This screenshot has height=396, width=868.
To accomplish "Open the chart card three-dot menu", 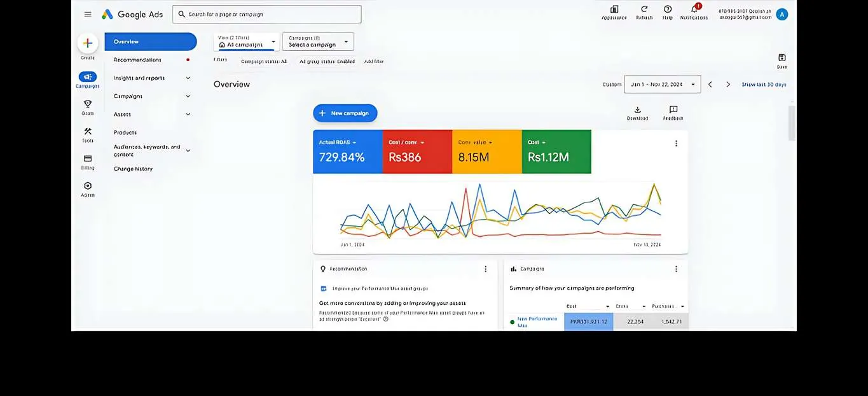I will pyautogui.click(x=676, y=143).
